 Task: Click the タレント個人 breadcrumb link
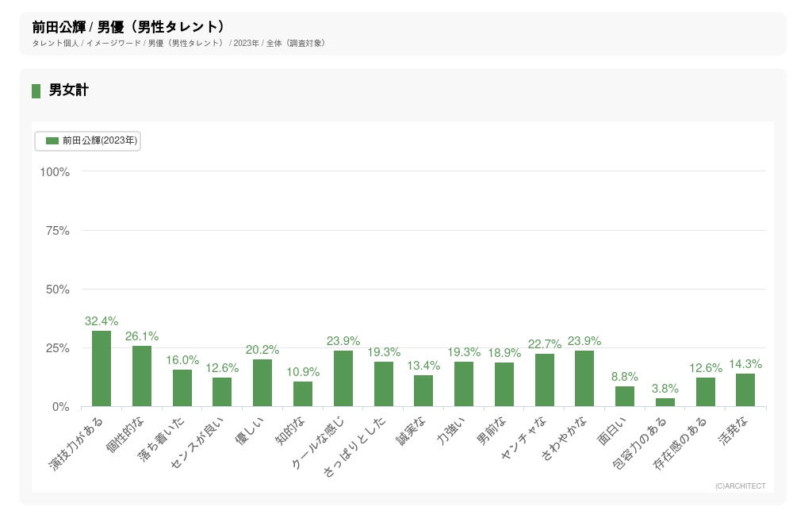56,43
